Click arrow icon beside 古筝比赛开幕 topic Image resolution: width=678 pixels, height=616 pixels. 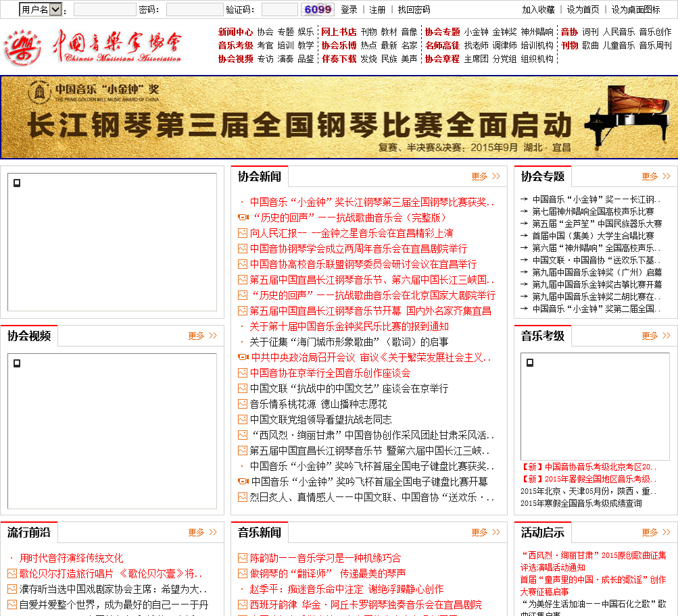point(524,284)
